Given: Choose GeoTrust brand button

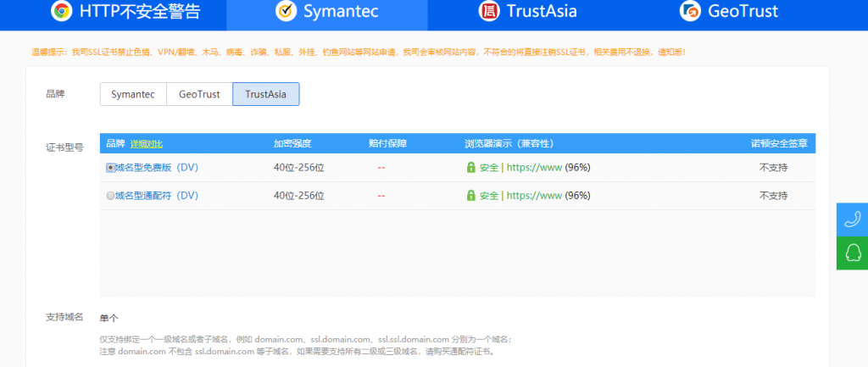Looking at the screenshot, I should click(x=199, y=94).
